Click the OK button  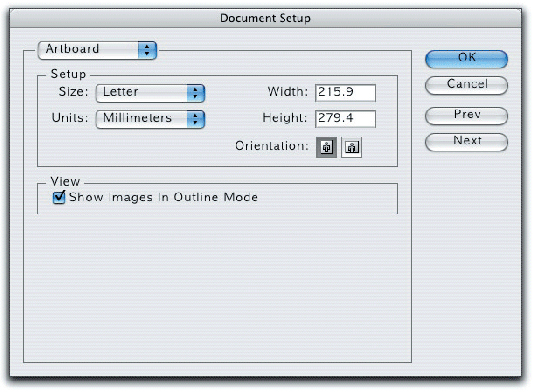(466, 58)
